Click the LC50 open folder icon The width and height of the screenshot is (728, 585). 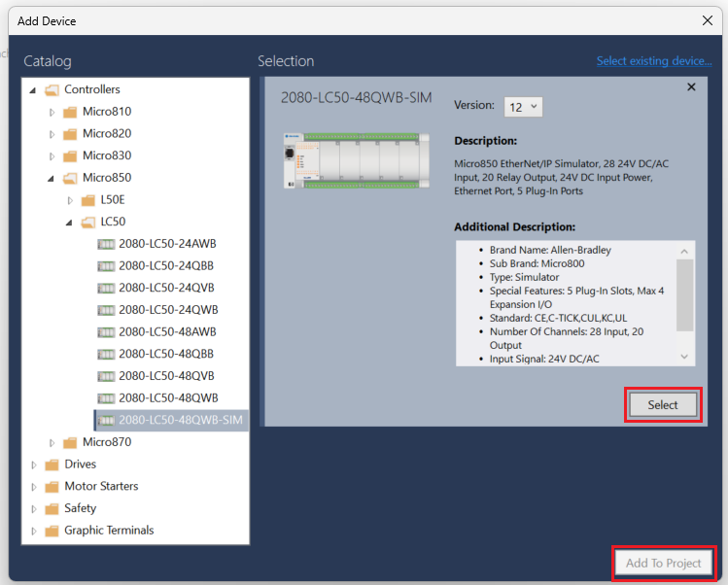(87, 223)
